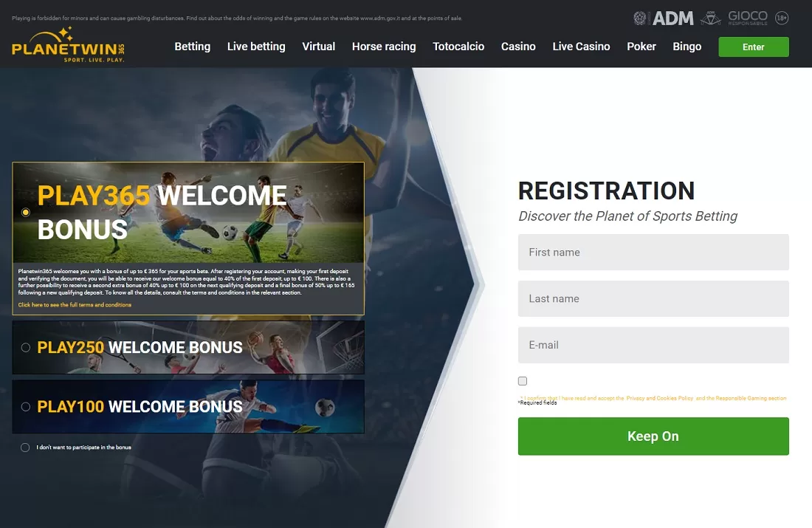Select the PLAY365 welcome bonus radio button
This screenshot has width=812, height=528.
25,213
